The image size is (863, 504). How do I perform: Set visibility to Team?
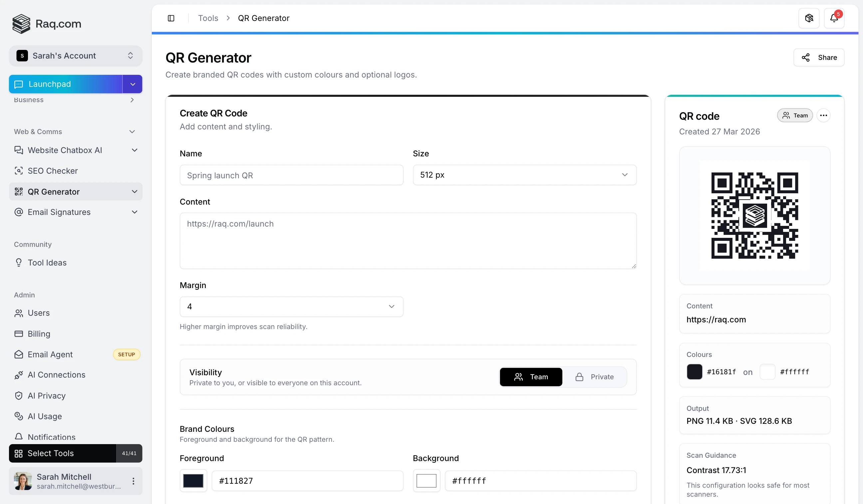[x=530, y=376]
